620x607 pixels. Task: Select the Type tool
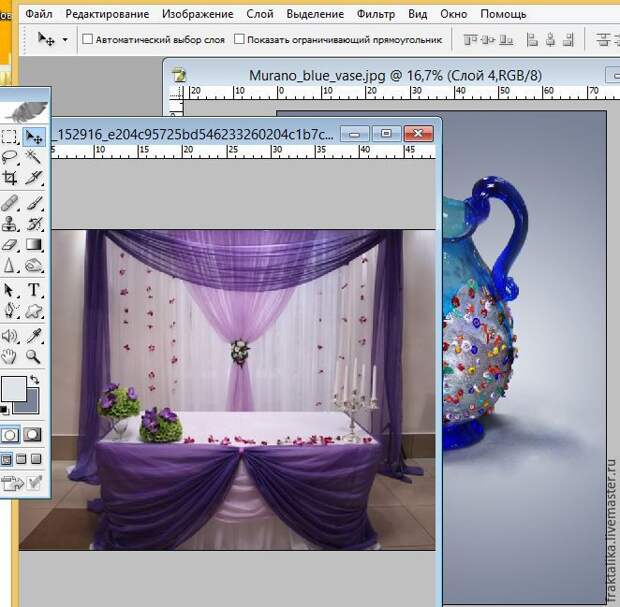[34, 290]
